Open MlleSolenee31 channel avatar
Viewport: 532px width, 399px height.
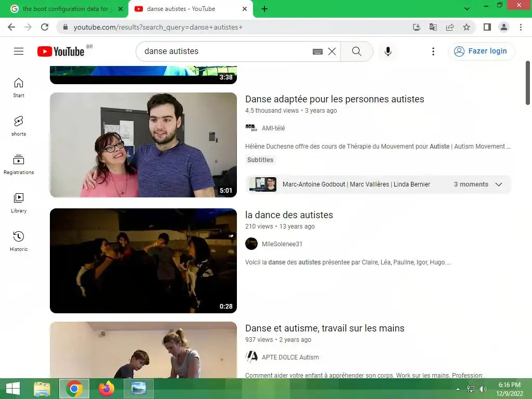(251, 244)
